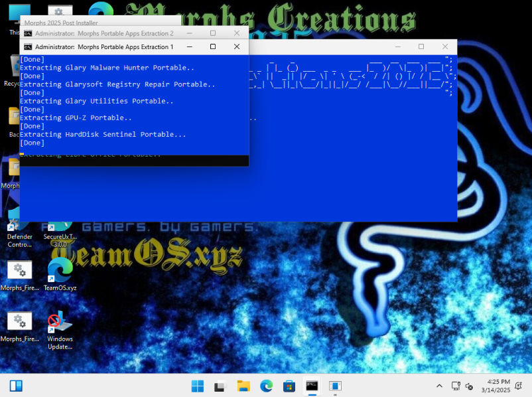This screenshot has width=532, height=397.
Task: Open Microsoft Store from the taskbar
Action: coord(289,386)
